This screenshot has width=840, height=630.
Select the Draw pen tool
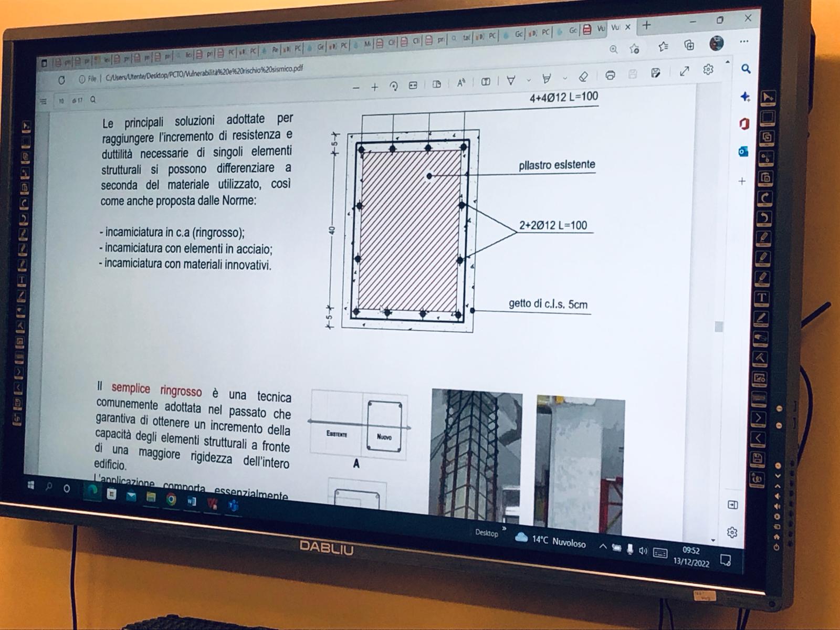[511, 80]
